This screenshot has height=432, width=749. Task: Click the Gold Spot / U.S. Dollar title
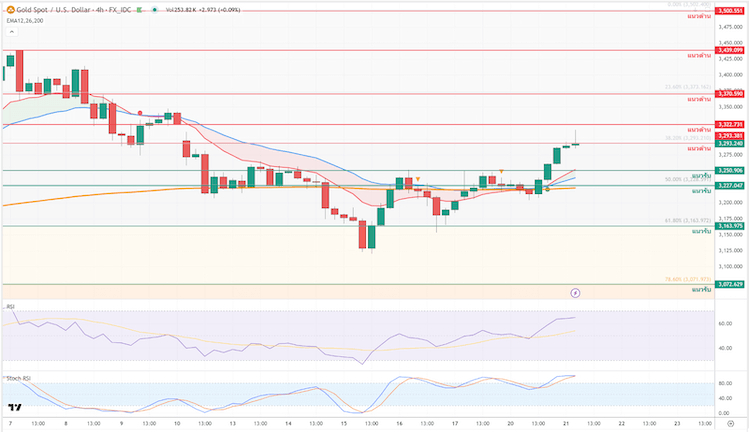click(x=54, y=10)
